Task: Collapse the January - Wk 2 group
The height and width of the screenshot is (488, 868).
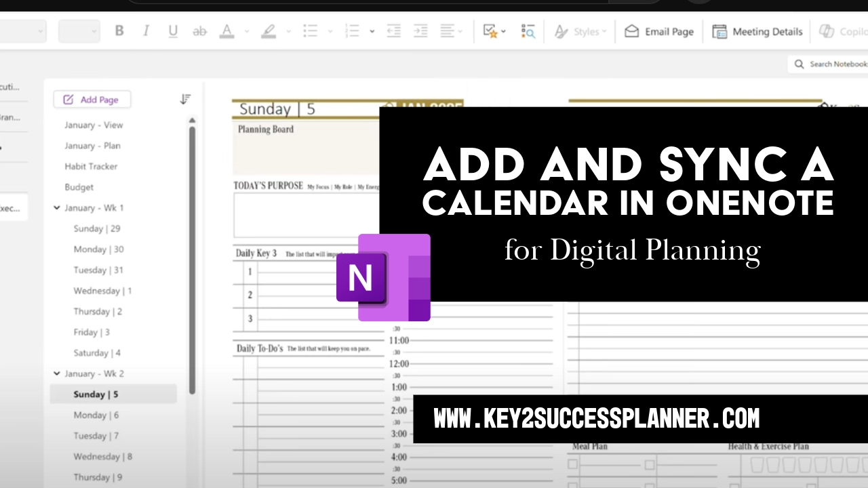Action: click(57, 373)
